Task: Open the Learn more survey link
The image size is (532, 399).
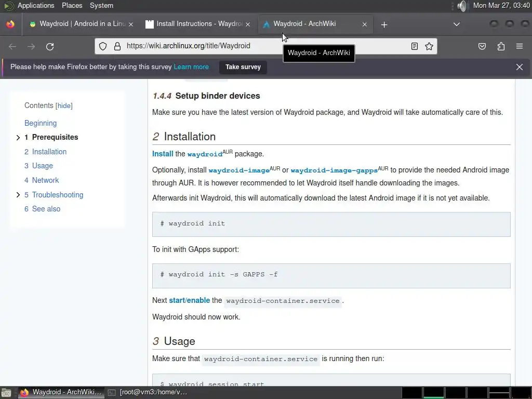Action: click(x=191, y=67)
